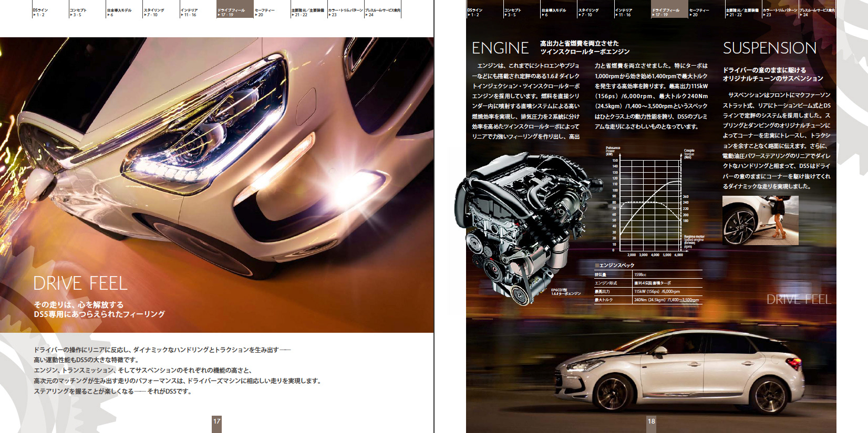868x433 pixels.
Task: Click the 最大トルク 240Nm table row
Action: tap(648, 300)
